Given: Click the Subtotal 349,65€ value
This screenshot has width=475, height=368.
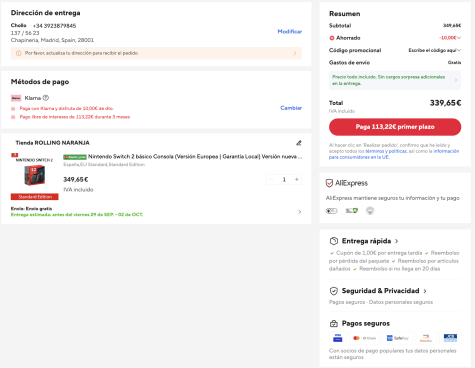Looking at the screenshot, I should tap(452, 26).
